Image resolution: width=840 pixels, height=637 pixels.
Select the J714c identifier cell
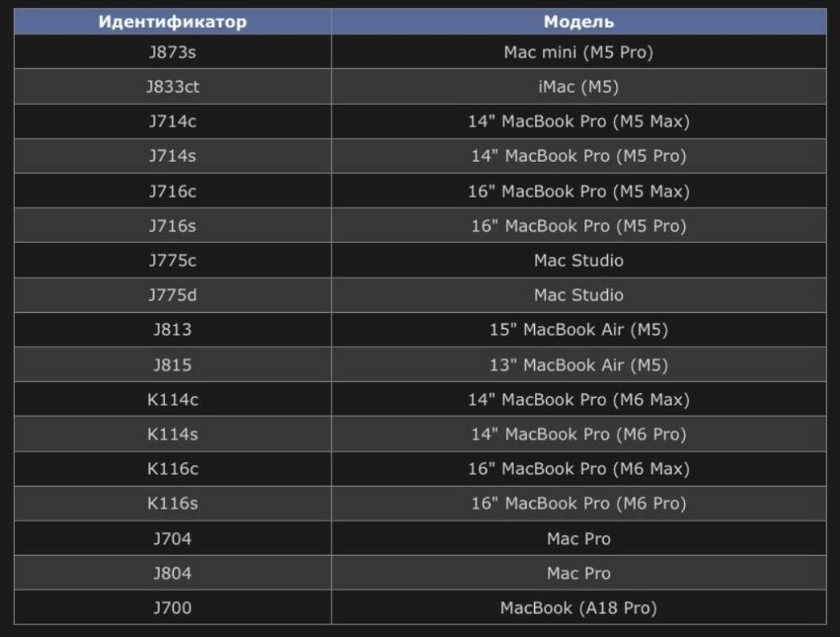(172, 121)
